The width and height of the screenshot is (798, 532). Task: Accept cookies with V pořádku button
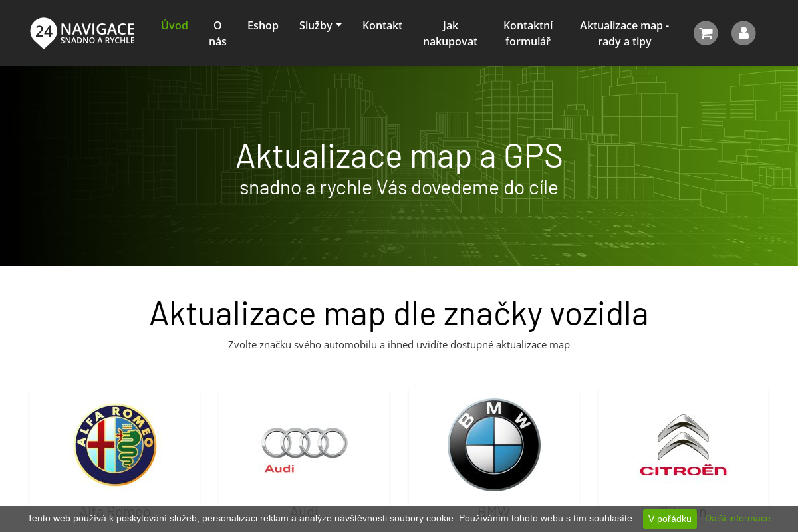pyautogui.click(x=670, y=519)
